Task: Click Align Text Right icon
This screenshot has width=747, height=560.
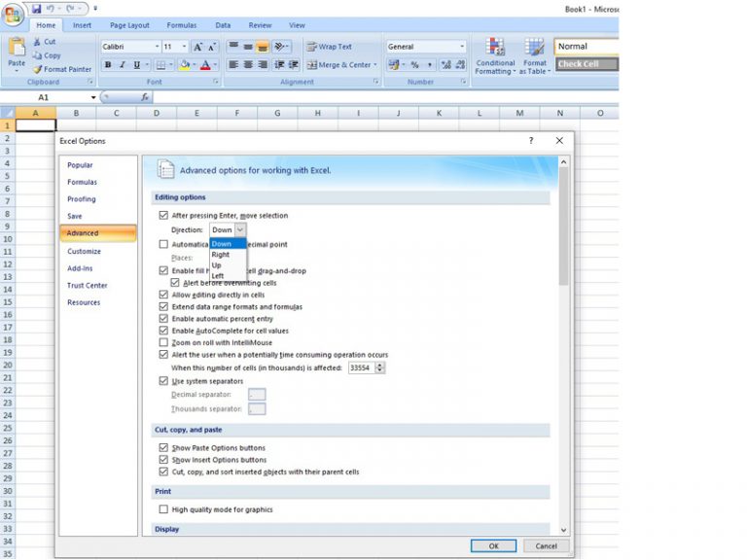Action: [262, 64]
